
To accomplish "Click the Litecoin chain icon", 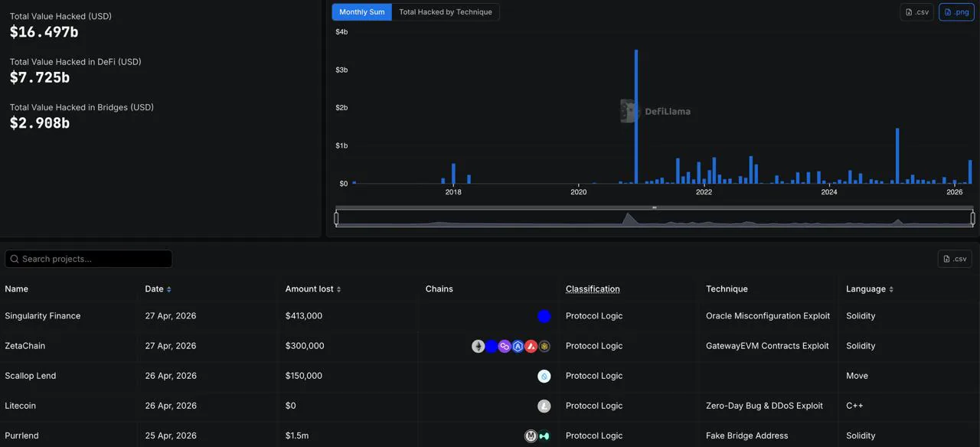I will (x=544, y=406).
